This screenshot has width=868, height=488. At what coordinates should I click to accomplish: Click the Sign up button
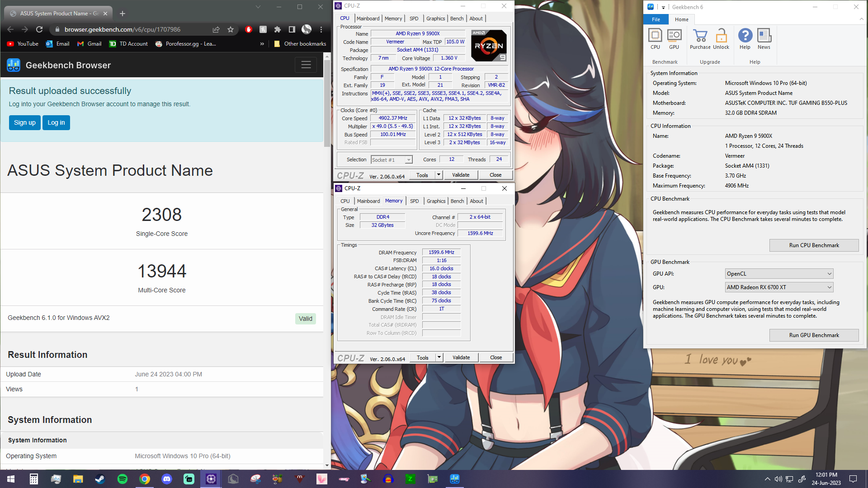pyautogui.click(x=25, y=122)
